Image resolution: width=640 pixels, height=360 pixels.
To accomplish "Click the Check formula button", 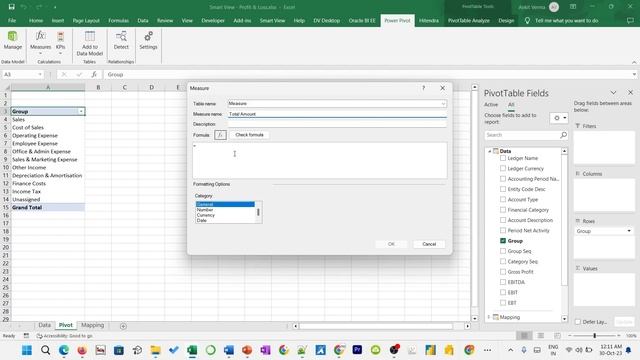I will pos(249,135).
